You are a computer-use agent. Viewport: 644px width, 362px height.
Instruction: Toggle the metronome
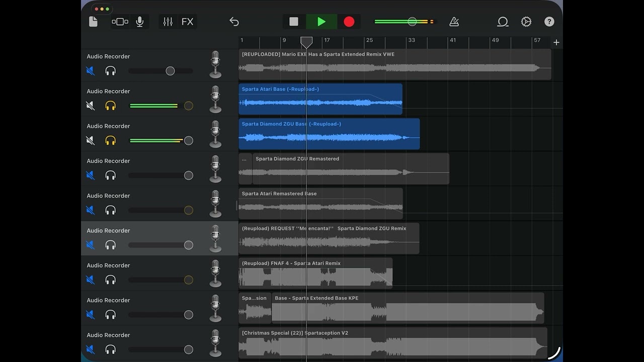pos(454,22)
